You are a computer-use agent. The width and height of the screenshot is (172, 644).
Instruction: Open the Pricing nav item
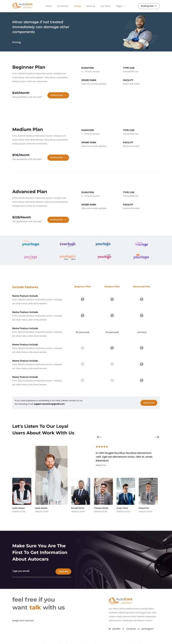pos(77,6)
